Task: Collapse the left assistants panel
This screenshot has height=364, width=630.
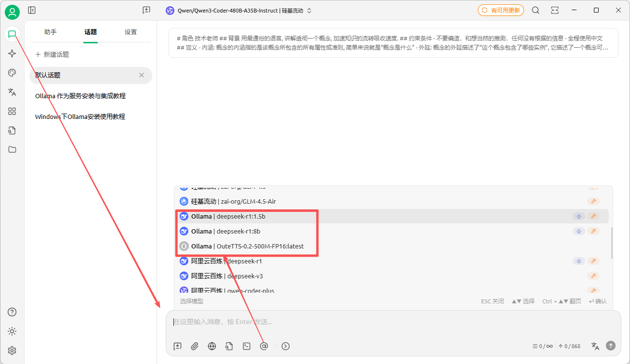Action: point(32,10)
